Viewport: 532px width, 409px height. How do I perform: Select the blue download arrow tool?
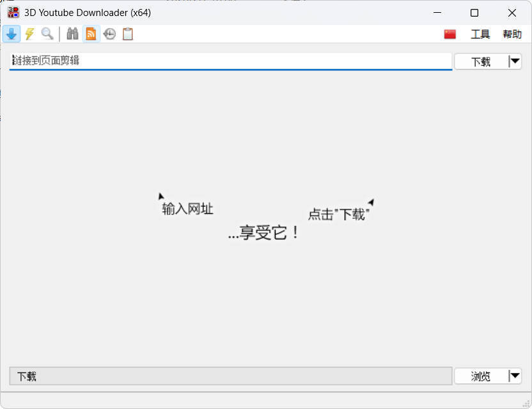tap(12, 33)
